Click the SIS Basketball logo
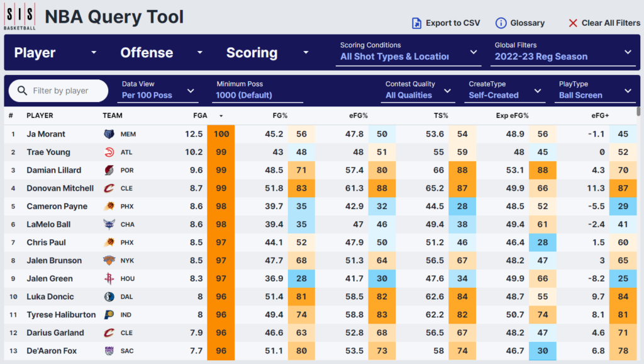644x364 pixels. point(19,16)
